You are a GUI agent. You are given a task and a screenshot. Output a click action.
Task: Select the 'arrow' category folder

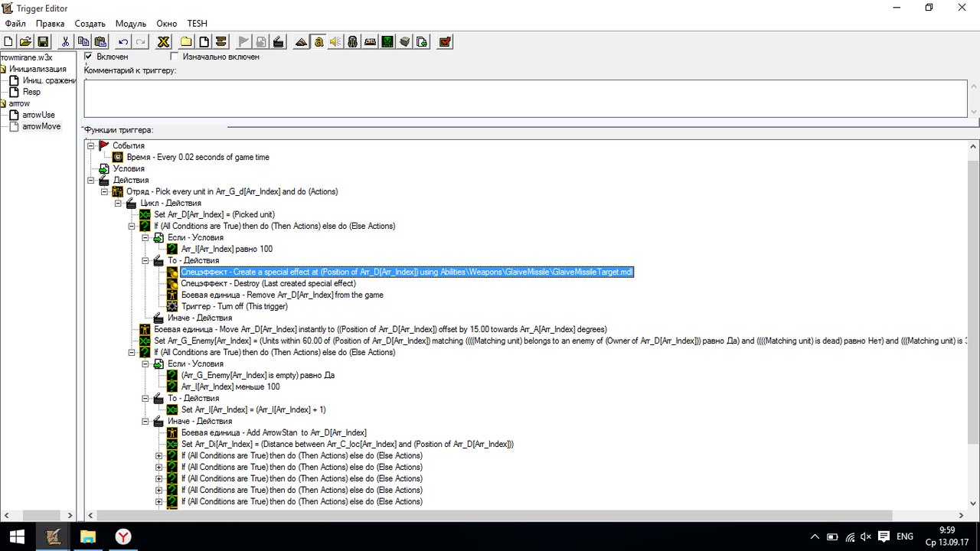click(19, 103)
